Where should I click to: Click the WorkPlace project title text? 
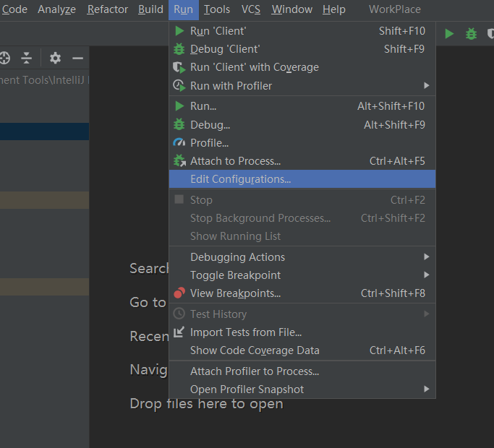tap(395, 9)
